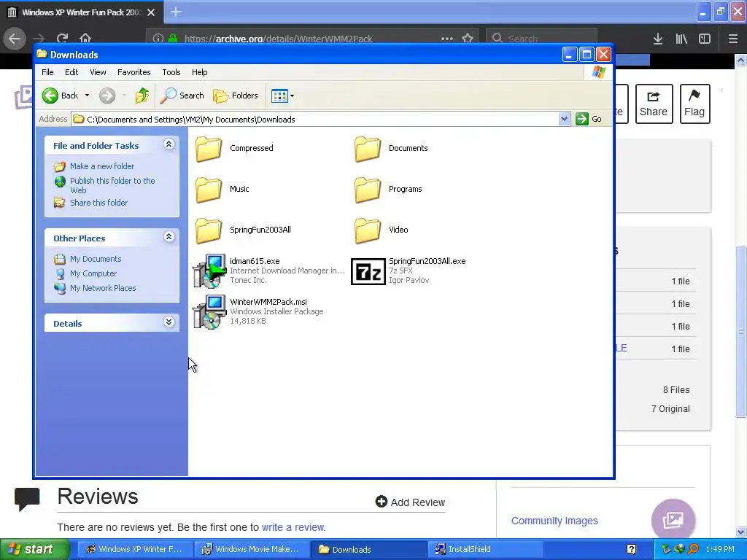Select the SpringFun2003All.exe 7z icon
The width and height of the screenshot is (747, 560).
click(x=368, y=271)
